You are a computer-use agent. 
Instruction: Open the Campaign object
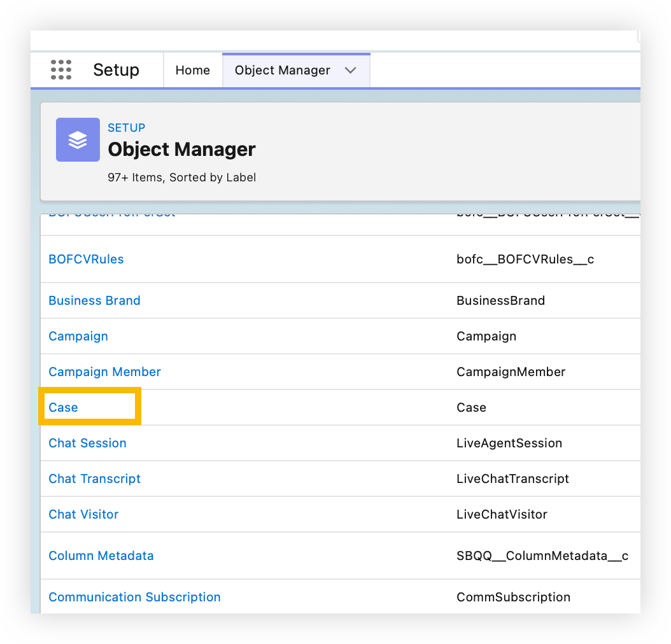(x=78, y=336)
